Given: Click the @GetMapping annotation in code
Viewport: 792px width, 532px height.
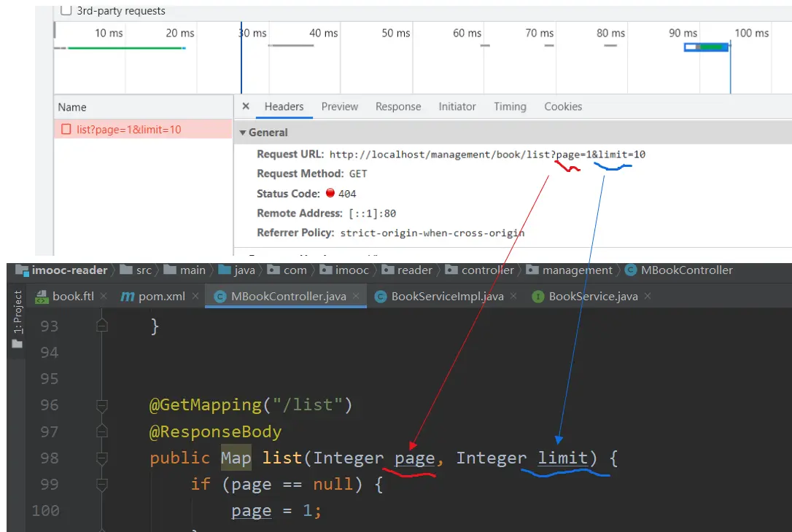Looking at the screenshot, I should (x=205, y=404).
